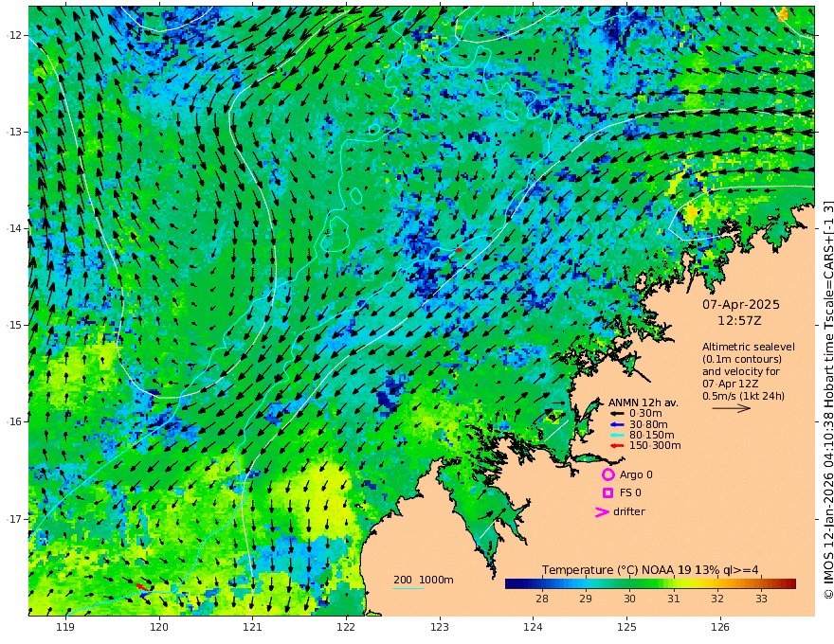
Task: Click the red mooring arrow near 123E 14S
Action: click(459, 250)
